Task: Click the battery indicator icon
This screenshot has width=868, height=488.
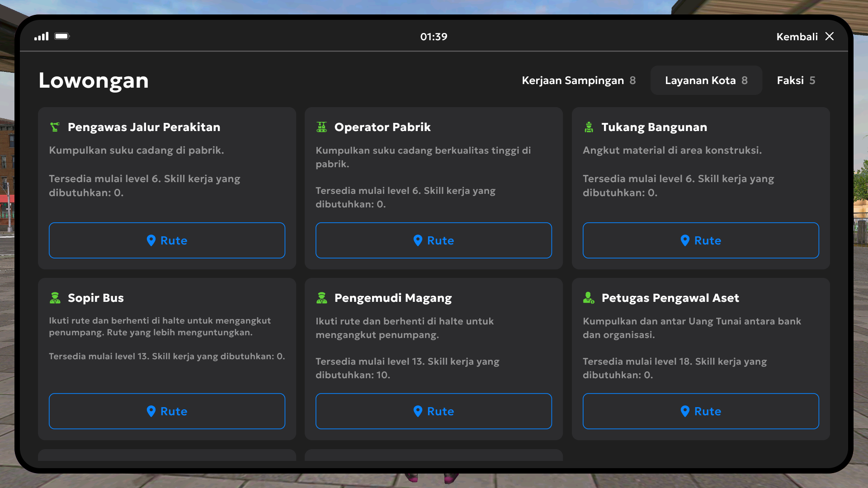Action: pyautogui.click(x=62, y=36)
